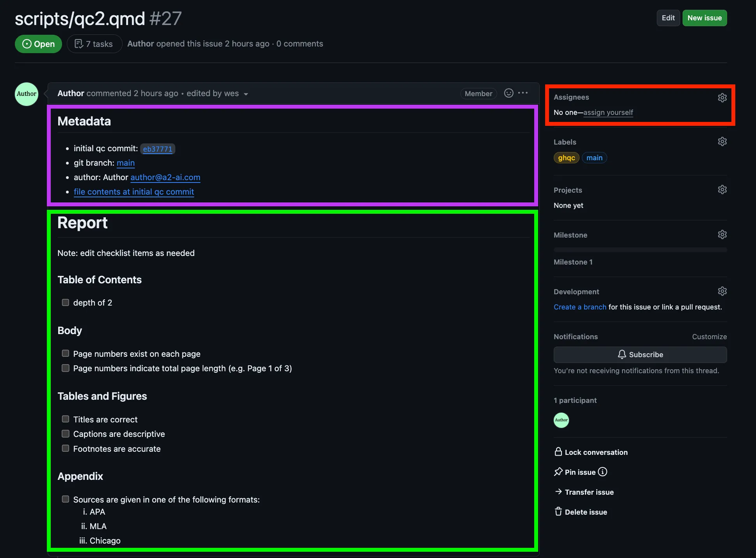Open the Labels gear settings
The image size is (756, 558).
pyautogui.click(x=722, y=141)
